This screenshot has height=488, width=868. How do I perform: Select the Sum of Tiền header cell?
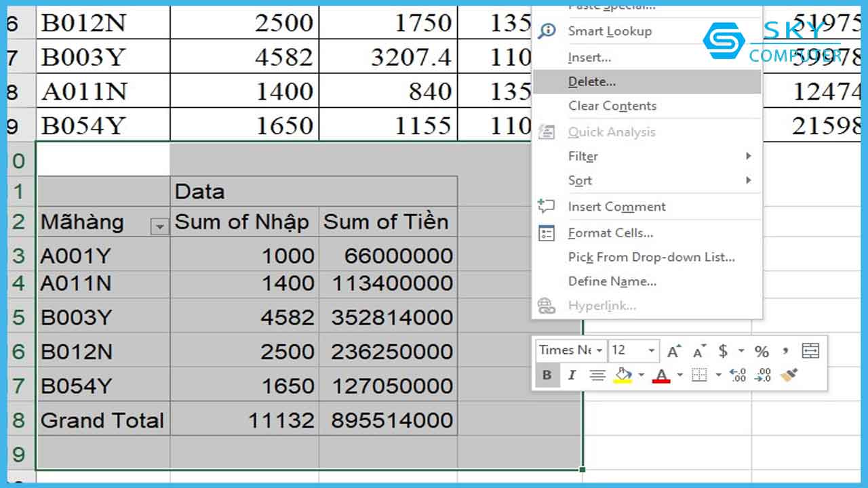coord(388,222)
